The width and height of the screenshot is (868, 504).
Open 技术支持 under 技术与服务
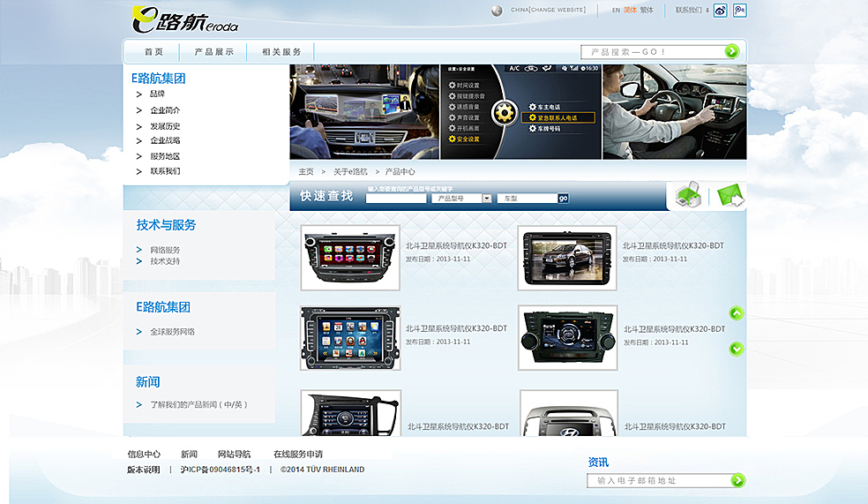165,261
